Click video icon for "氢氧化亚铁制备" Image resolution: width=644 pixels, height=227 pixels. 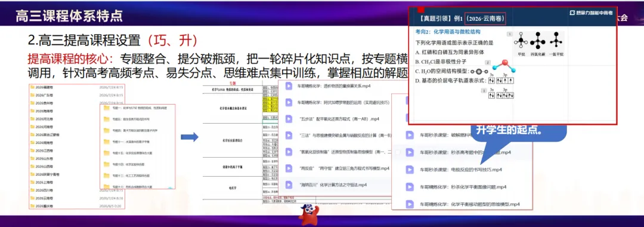pos(289,152)
